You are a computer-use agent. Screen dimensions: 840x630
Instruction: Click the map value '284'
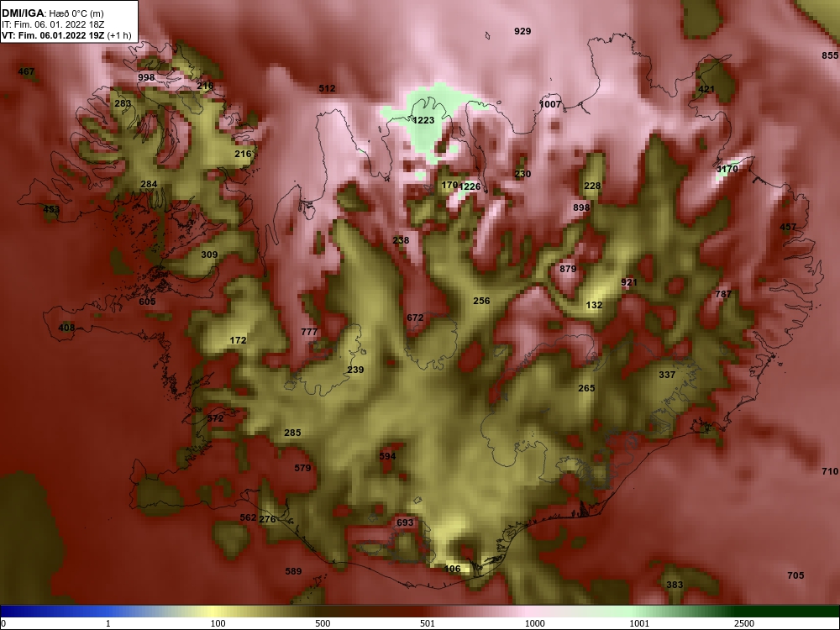click(149, 184)
